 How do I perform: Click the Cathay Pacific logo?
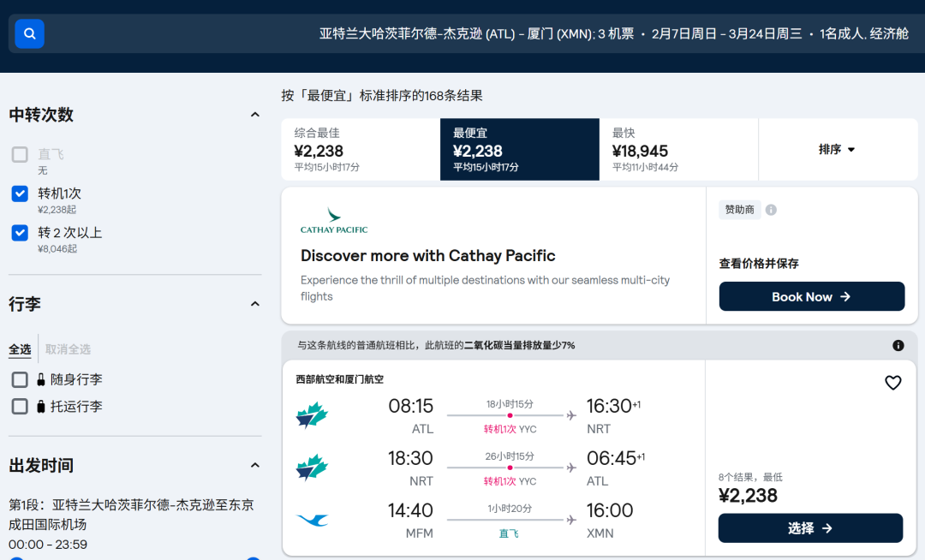tap(334, 220)
